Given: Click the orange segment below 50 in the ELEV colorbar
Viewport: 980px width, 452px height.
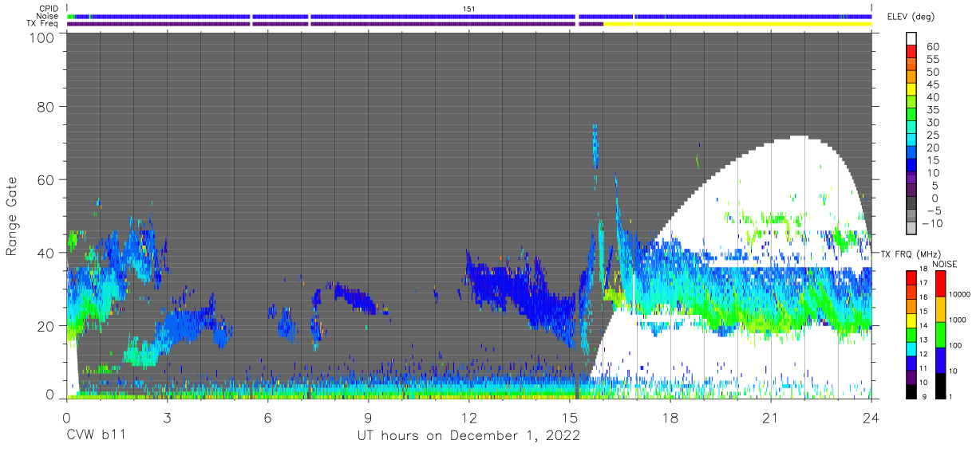Looking at the screenshot, I should (911, 76).
